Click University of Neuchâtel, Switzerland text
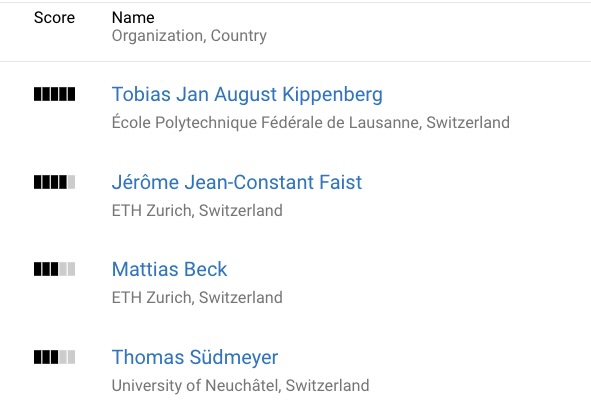Viewport: 591px width, 410px height. (x=240, y=386)
